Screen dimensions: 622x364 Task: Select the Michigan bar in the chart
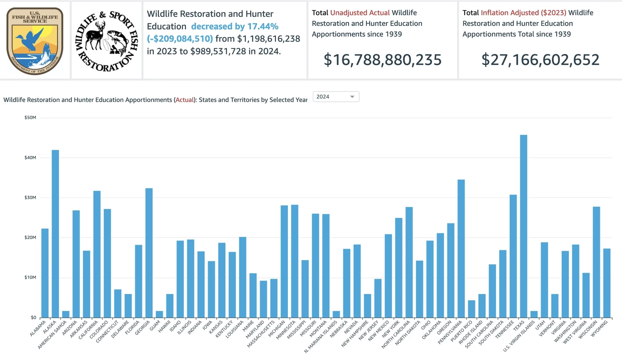[x=284, y=261]
